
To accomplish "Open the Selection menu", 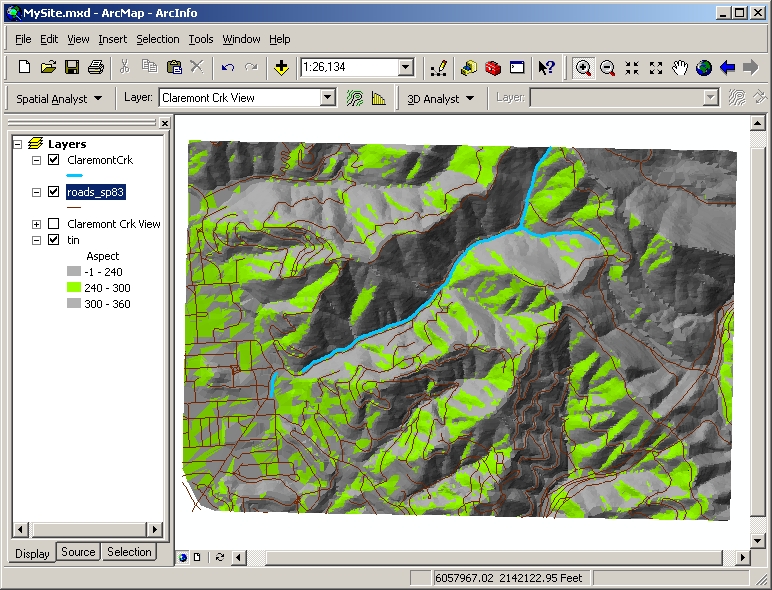I will 158,39.
